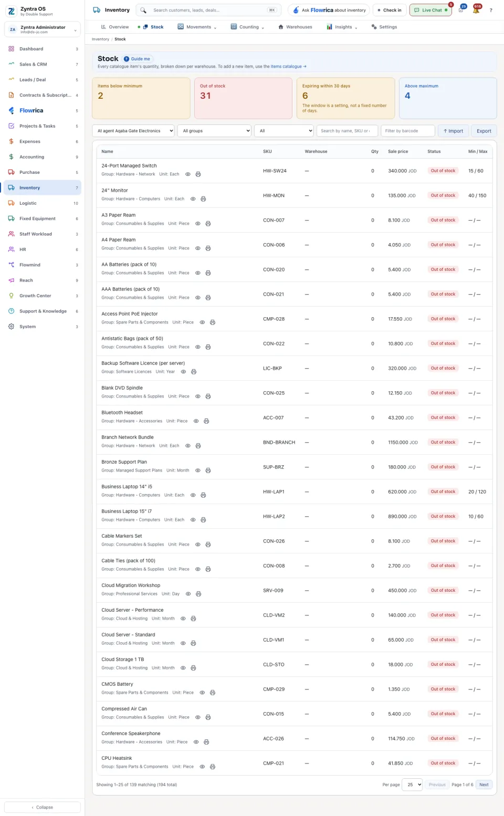Open Sales & CRM from the sidebar
Screen dimensions: 504x816
point(43,65)
